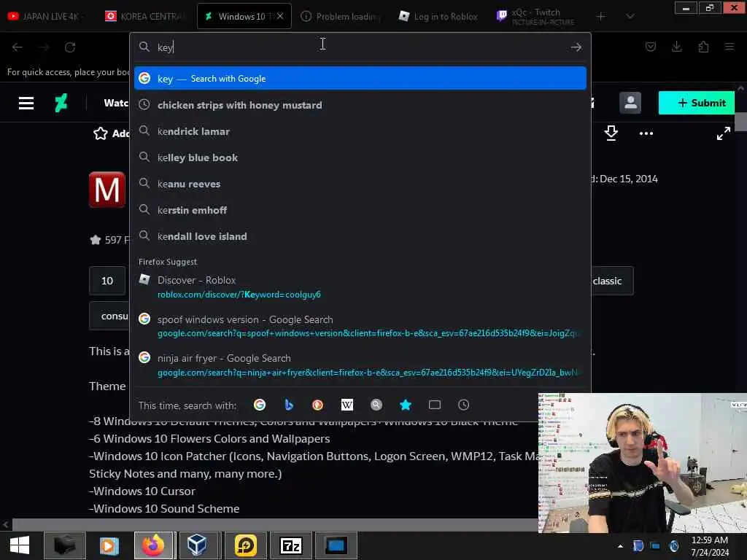Viewport: 747px width, 560px height.
Task: Download the deviation file
Action: pyautogui.click(x=611, y=133)
